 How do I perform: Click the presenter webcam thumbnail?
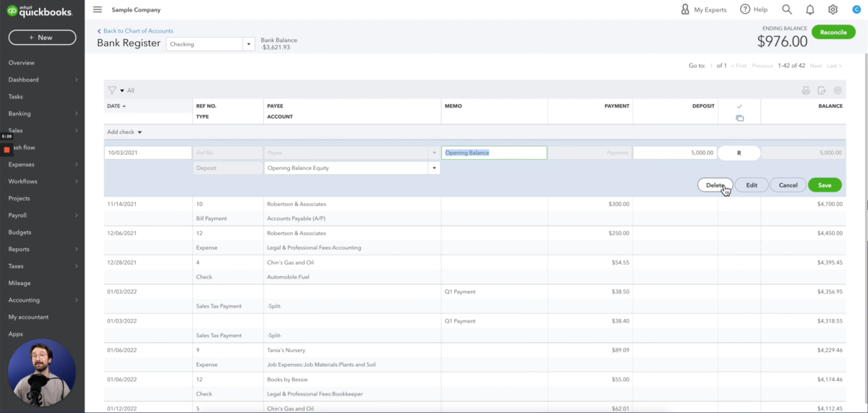point(41,372)
